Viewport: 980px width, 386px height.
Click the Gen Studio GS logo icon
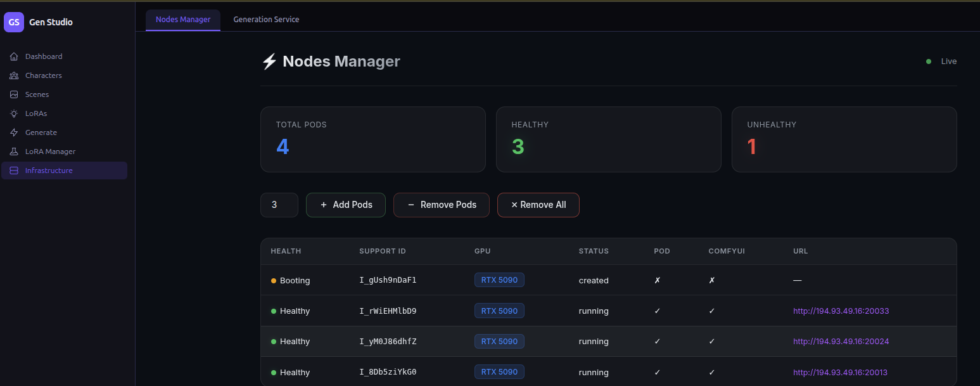pyautogui.click(x=14, y=22)
